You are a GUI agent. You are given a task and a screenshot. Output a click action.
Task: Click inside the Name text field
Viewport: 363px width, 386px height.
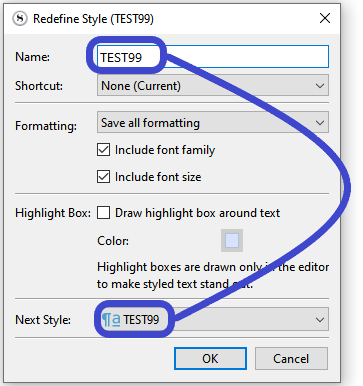point(213,57)
